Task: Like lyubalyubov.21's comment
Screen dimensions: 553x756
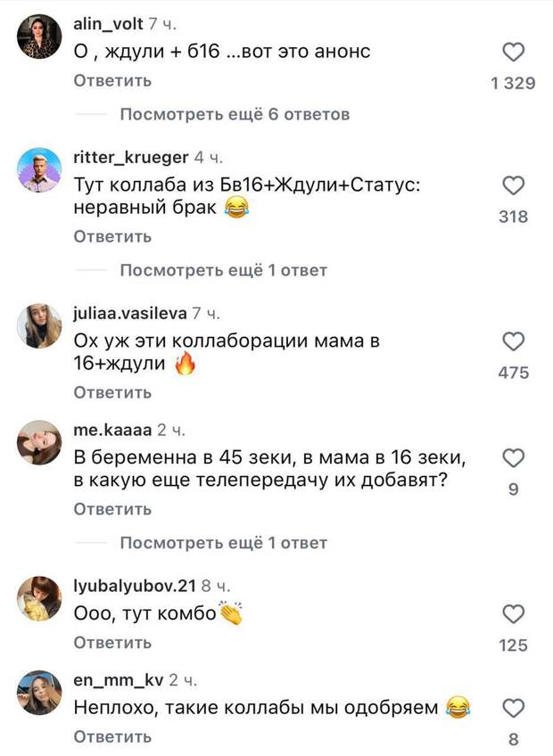Action: click(513, 614)
